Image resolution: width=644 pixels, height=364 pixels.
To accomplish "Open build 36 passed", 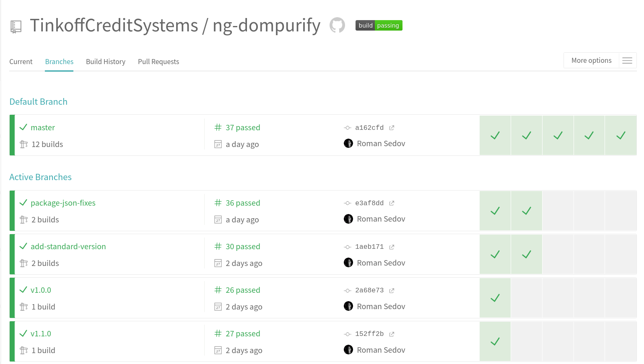I will click(x=243, y=203).
